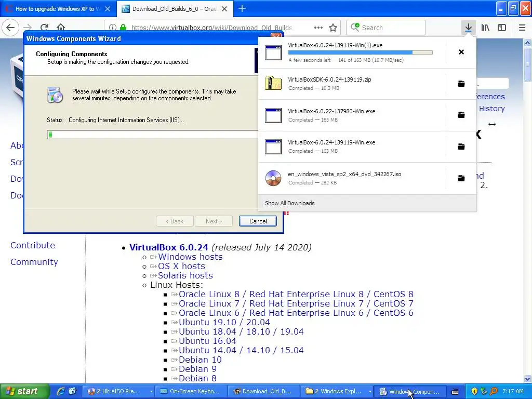
Task: Open the en_windows_vista_sp2_x64 iso download entry
Action: point(352,178)
